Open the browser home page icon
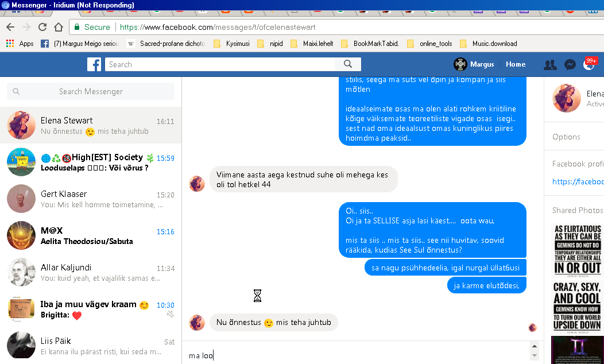The width and height of the screenshot is (604, 364). (59, 27)
